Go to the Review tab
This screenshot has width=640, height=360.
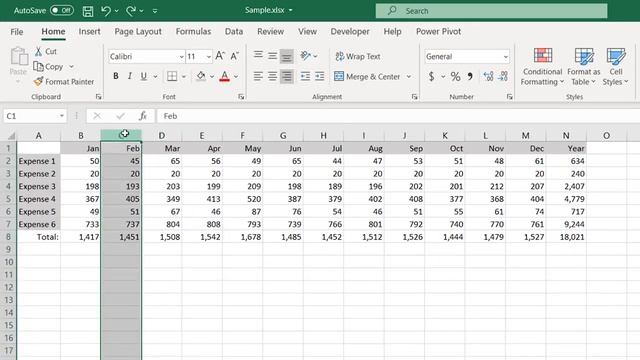point(271,31)
